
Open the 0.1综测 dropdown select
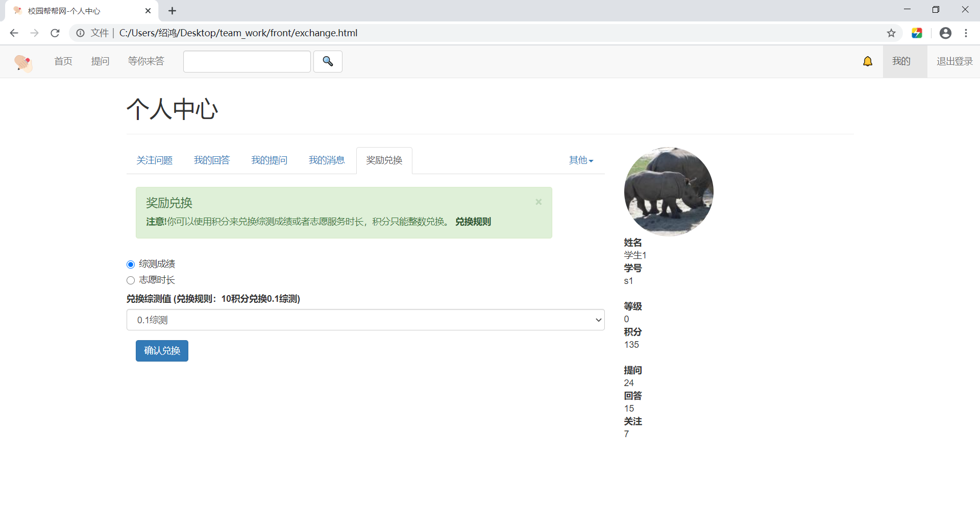365,320
